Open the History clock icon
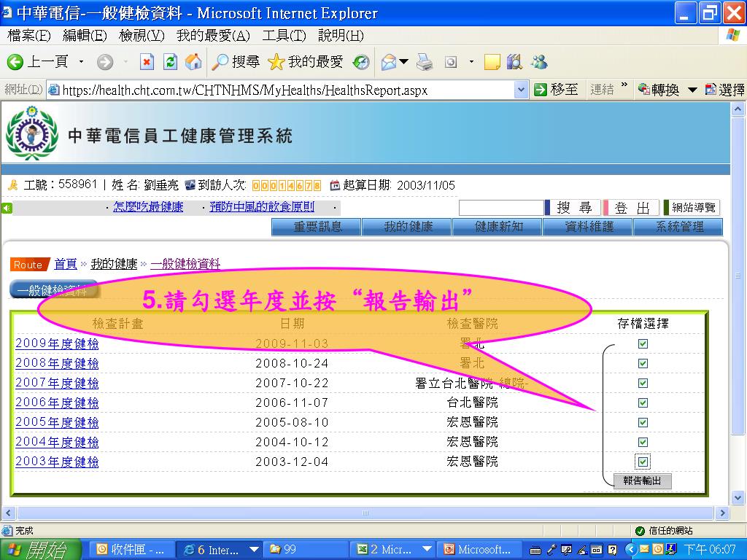Image resolution: width=747 pixels, height=560 pixels. [360, 62]
